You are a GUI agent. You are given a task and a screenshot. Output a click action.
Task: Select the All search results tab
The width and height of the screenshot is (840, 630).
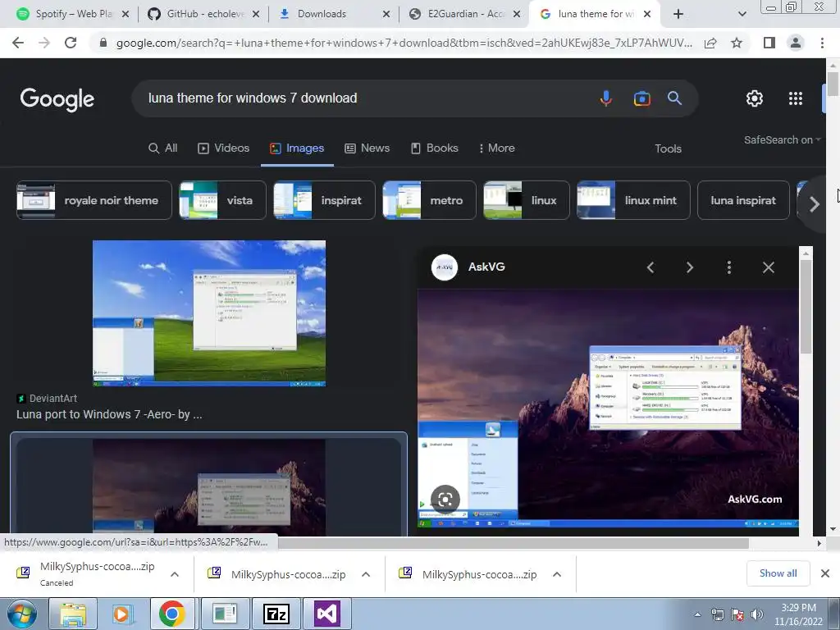click(x=163, y=148)
